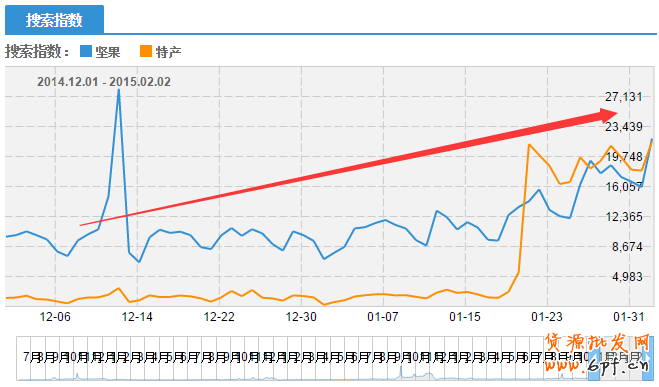
Task: Select the 01-07 date label on x-axis
Action: 382,317
